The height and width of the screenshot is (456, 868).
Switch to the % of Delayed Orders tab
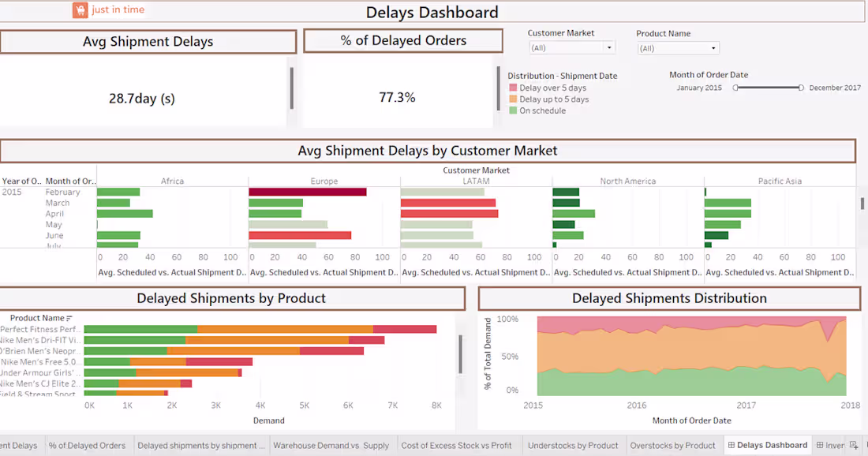[x=88, y=445]
